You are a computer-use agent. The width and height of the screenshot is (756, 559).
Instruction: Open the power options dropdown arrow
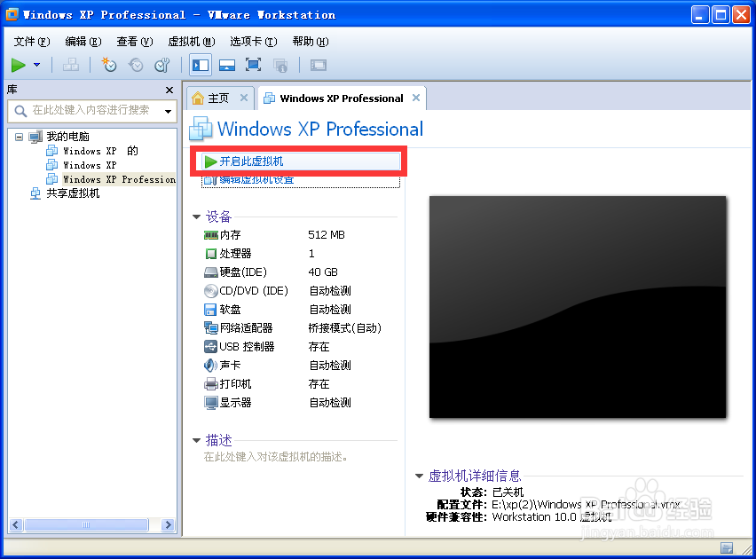tap(36, 65)
